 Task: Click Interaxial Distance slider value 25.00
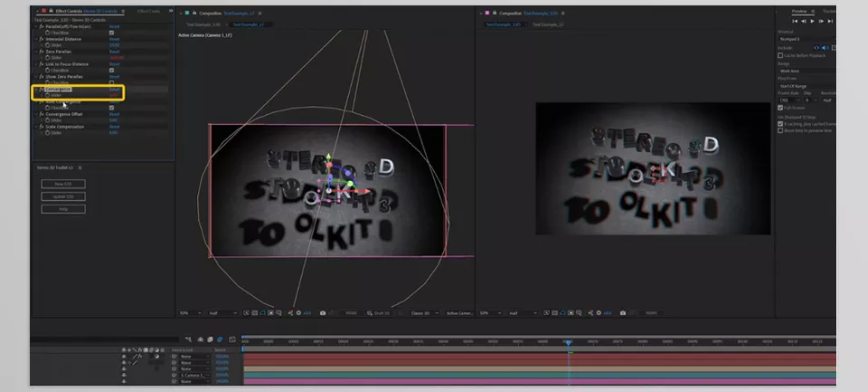114,45
